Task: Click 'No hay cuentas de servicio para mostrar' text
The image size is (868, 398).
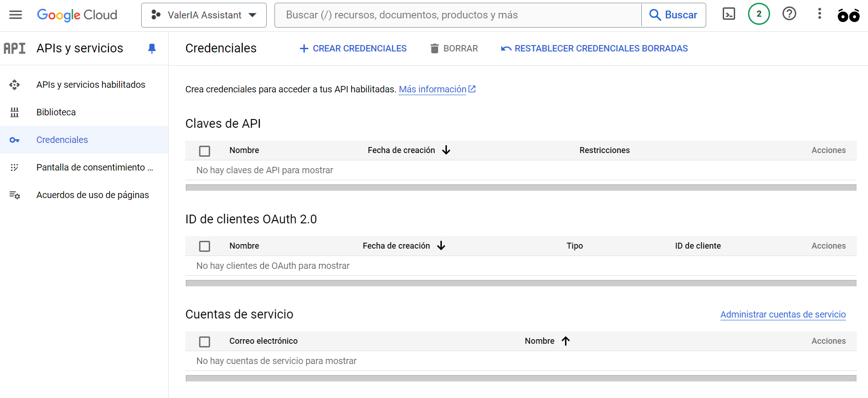Action: [x=276, y=361]
